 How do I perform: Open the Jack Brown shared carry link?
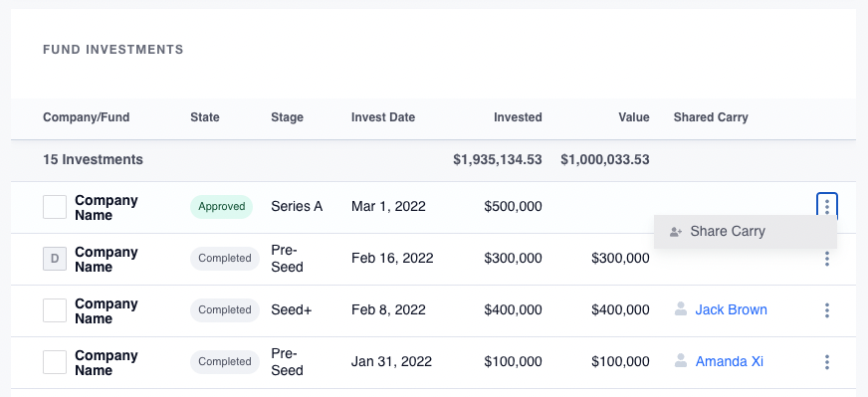[731, 309]
